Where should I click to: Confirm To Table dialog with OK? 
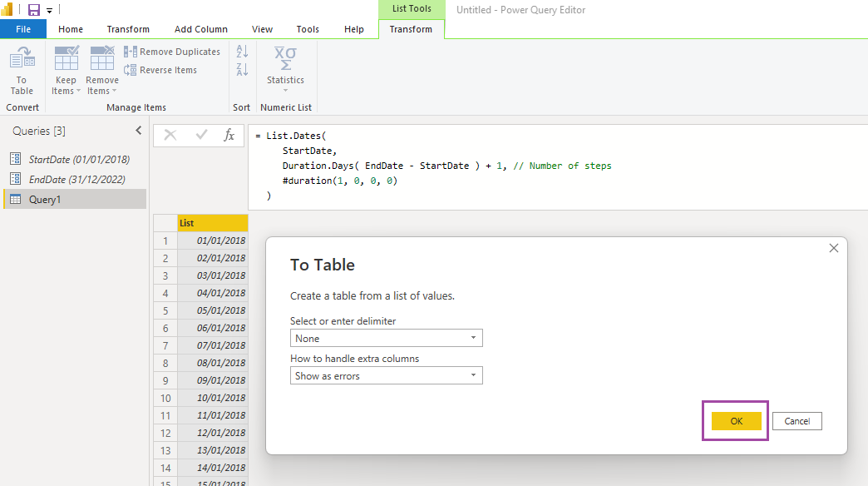tap(737, 421)
